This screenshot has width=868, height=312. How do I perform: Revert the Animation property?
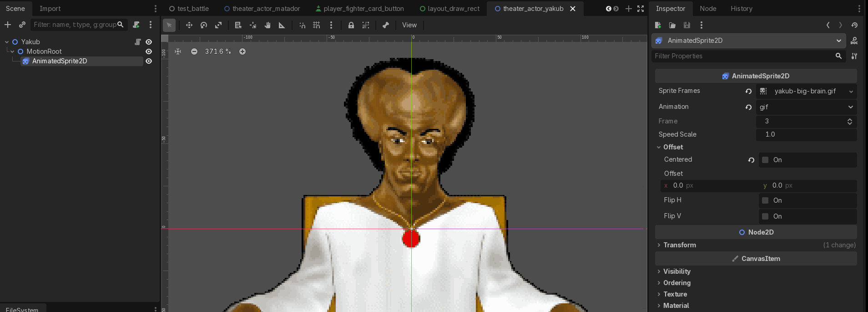[748, 107]
